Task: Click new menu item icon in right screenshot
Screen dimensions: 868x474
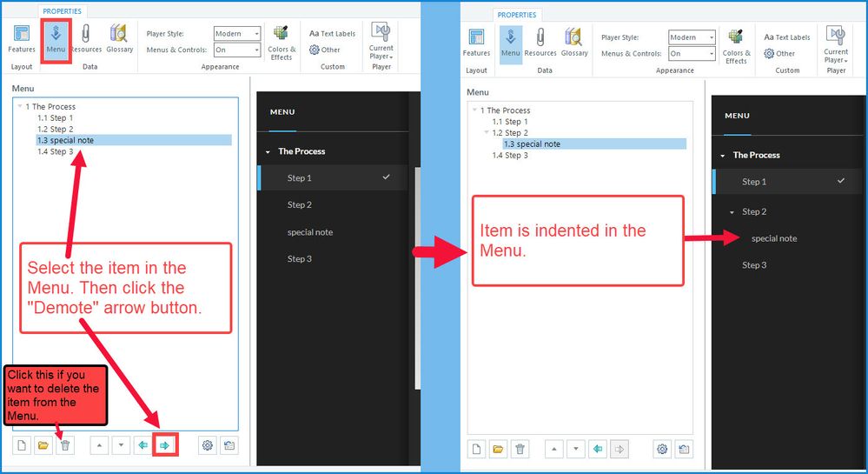Action: (477, 449)
